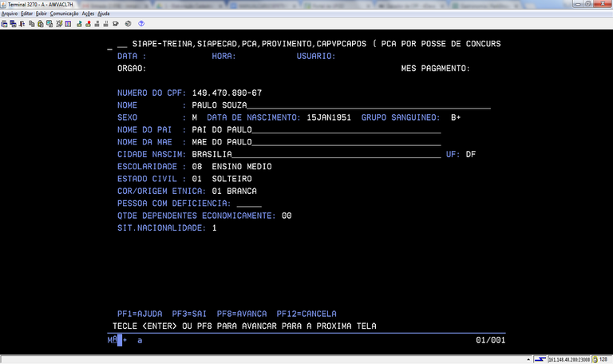Click the PF12=CANCELA option
This screenshot has height=364, width=613.
[x=306, y=314]
